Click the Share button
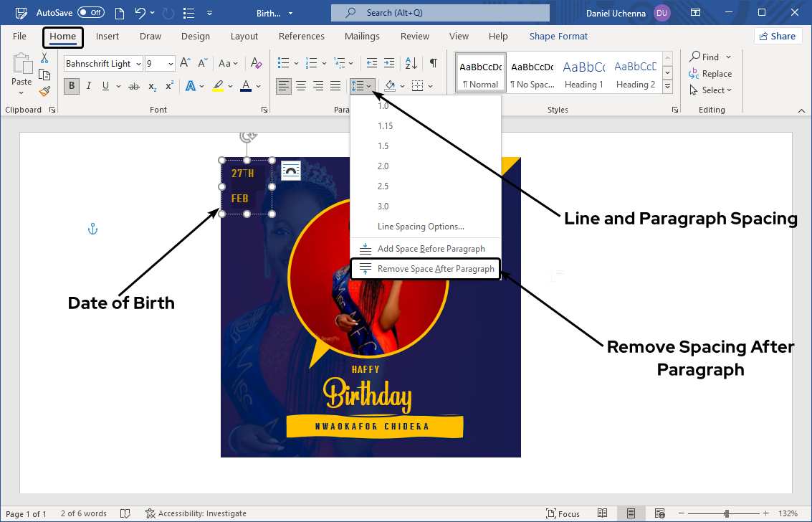This screenshot has height=522, width=812. 778,36
